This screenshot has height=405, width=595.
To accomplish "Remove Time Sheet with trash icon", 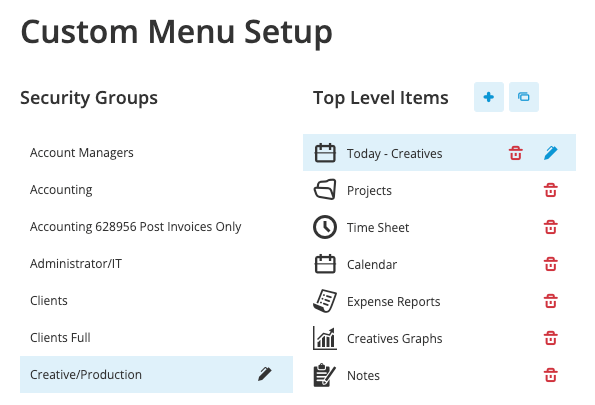I will pos(551,227).
